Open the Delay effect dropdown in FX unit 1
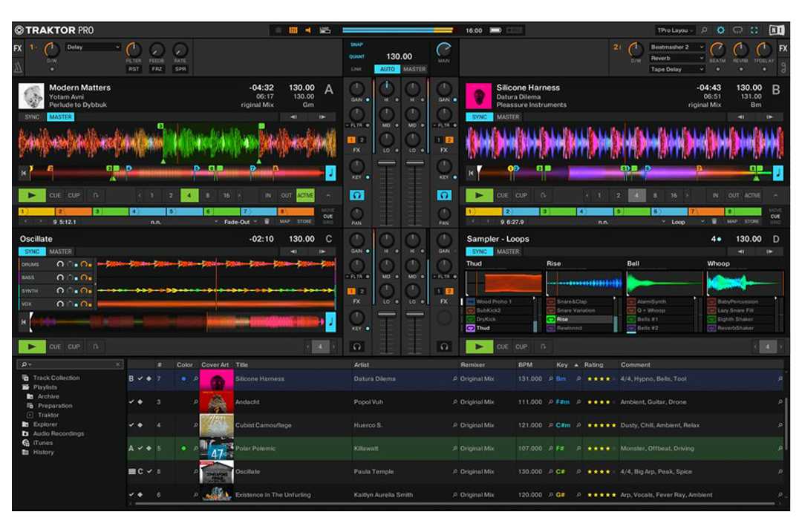The image size is (802, 532). click(93, 47)
